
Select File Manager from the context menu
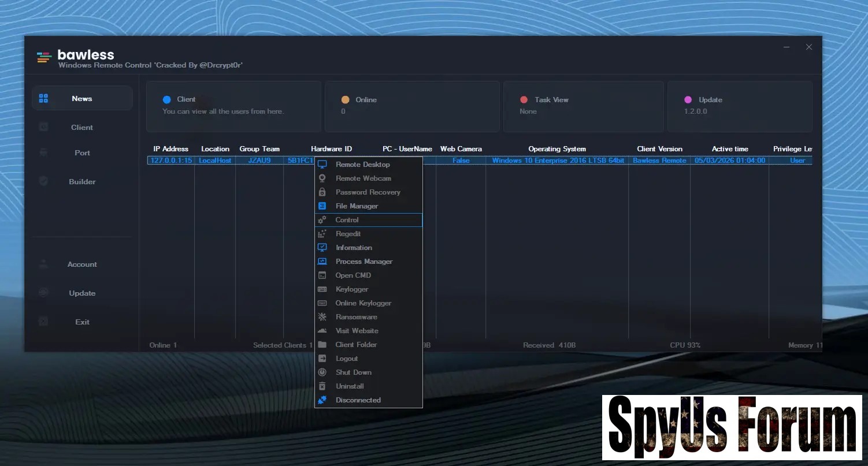point(357,206)
